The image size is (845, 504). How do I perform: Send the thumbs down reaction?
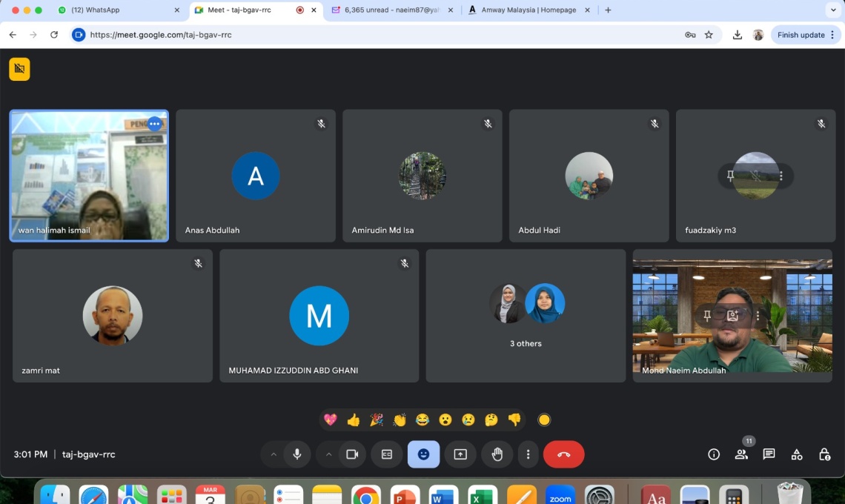[x=514, y=420]
